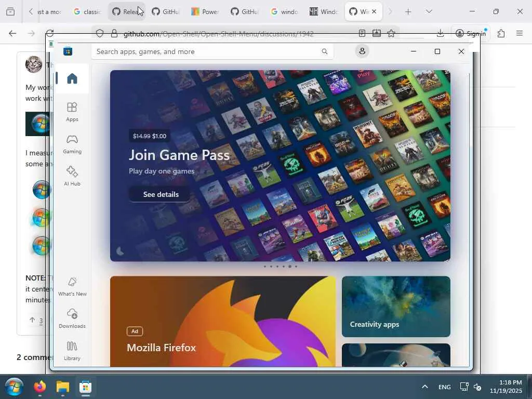The width and height of the screenshot is (532, 399).
Task: Open the Join Game Pass banner
Action: pyautogui.click(x=280, y=166)
